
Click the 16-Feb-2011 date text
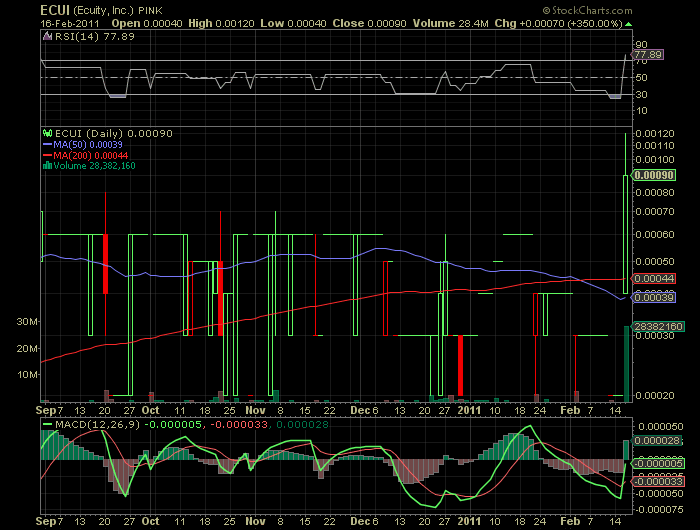point(70,23)
